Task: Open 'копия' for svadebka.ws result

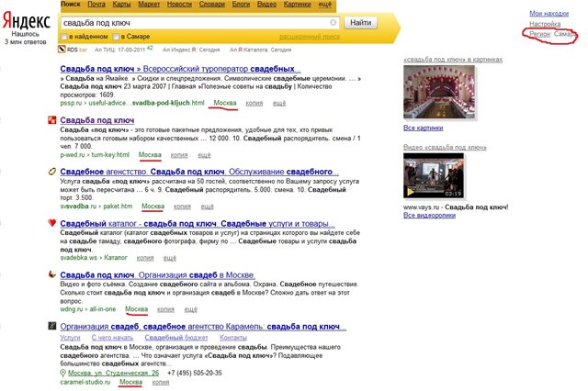Action: [145, 258]
